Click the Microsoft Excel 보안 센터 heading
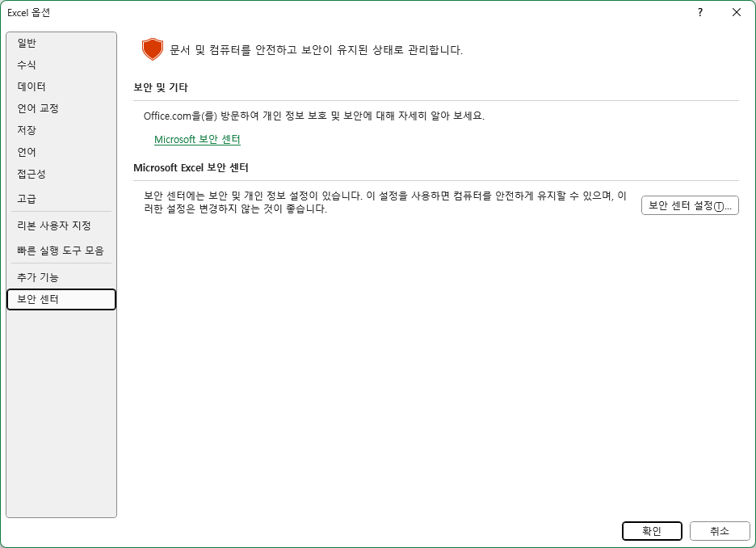Image resolution: width=756 pixels, height=548 pixels. point(191,167)
